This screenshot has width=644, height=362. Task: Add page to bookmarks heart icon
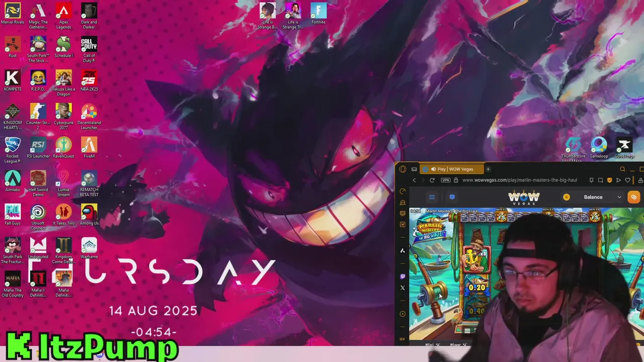pos(627,180)
